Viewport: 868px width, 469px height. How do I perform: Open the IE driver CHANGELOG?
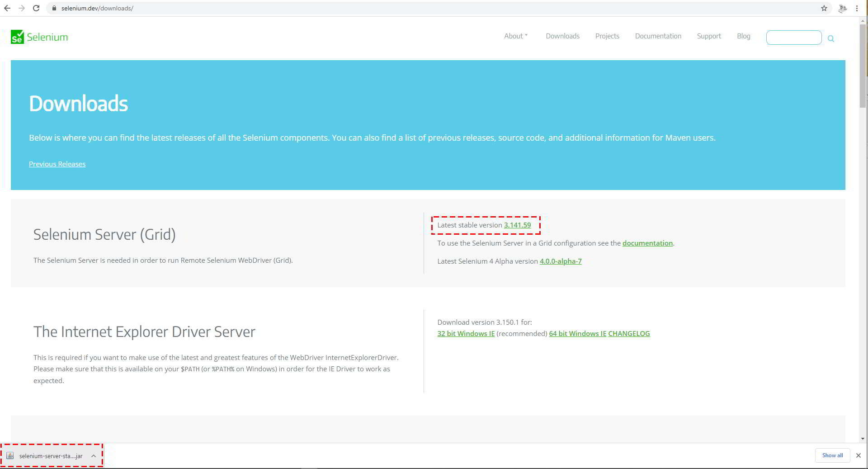629,333
